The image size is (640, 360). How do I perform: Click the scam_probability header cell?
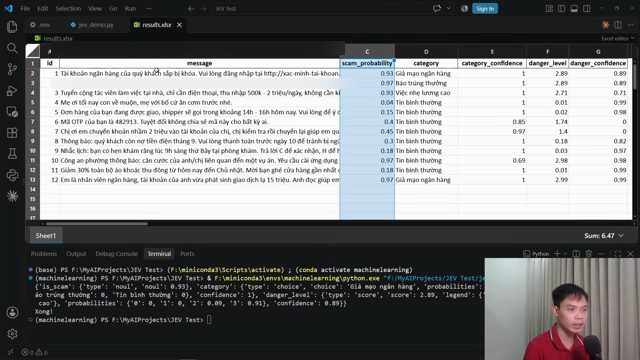pyautogui.click(x=367, y=63)
